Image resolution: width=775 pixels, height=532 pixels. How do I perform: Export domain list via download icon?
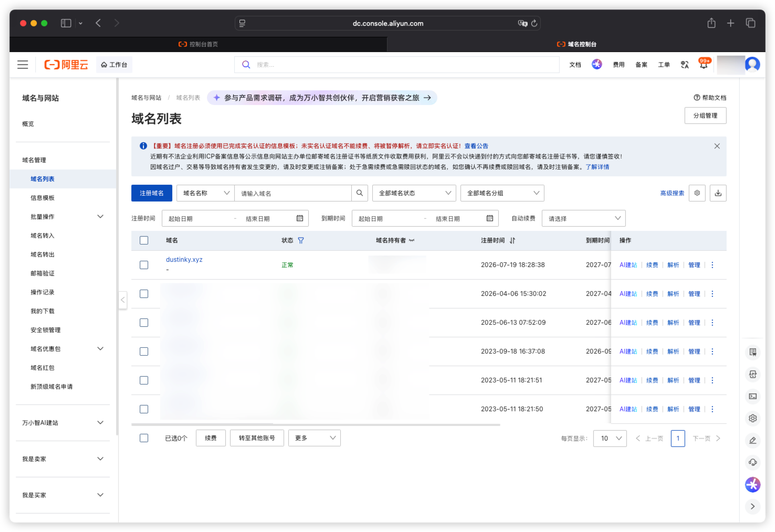[718, 193]
